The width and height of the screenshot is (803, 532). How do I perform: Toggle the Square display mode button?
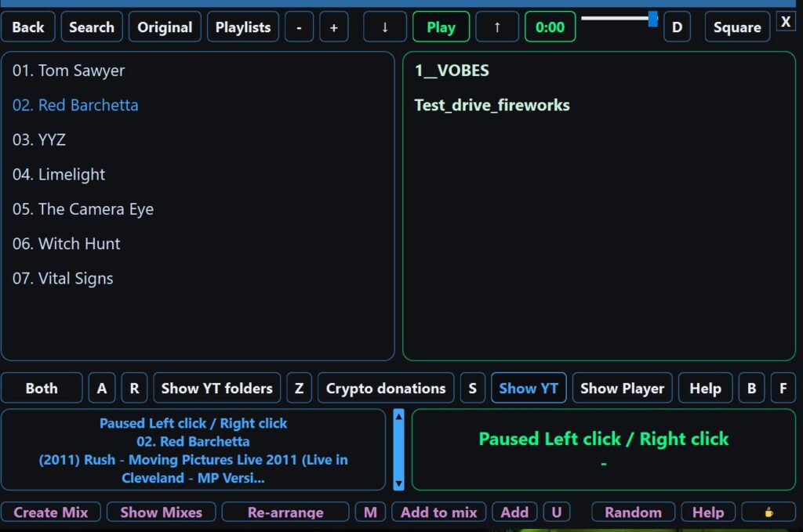[737, 27]
